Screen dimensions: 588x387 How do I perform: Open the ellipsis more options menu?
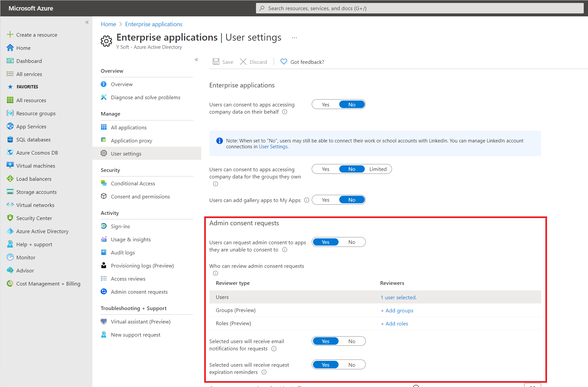point(294,38)
